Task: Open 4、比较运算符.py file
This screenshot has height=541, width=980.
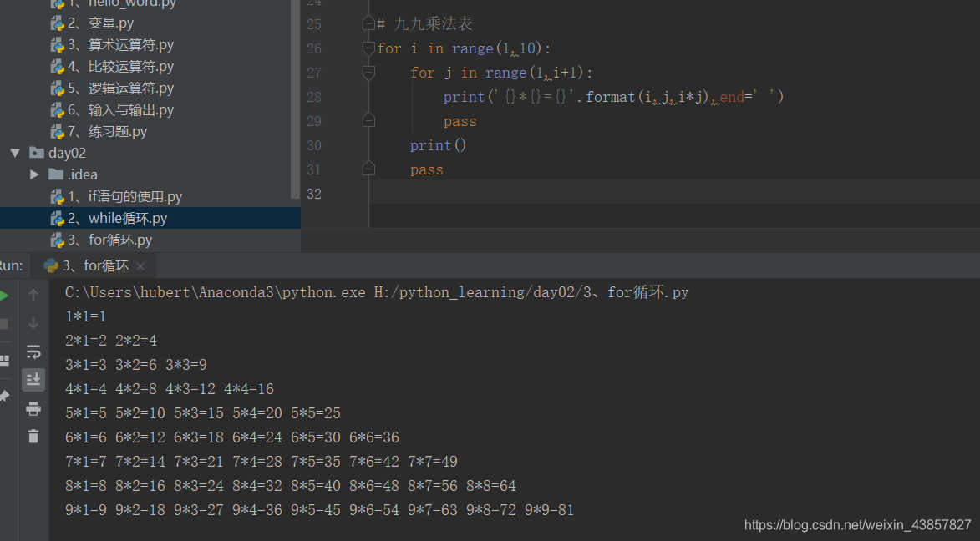Action: click(112, 67)
